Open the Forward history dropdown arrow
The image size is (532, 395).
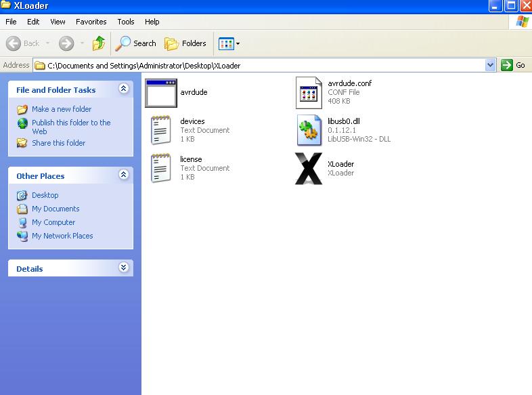click(x=82, y=43)
